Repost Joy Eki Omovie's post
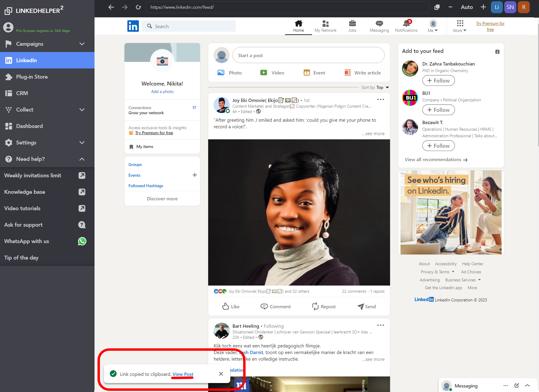Image resolution: width=539 pixels, height=392 pixels. tap(324, 306)
